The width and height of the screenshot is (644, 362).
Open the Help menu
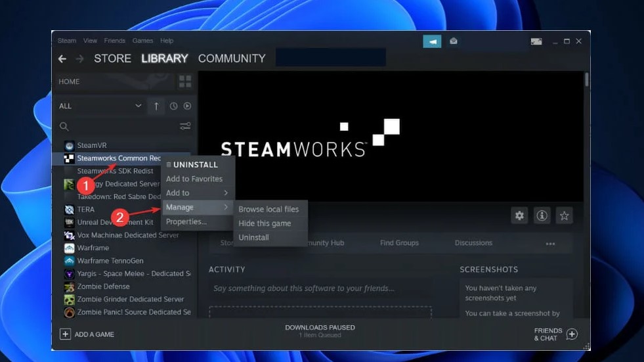pos(167,41)
